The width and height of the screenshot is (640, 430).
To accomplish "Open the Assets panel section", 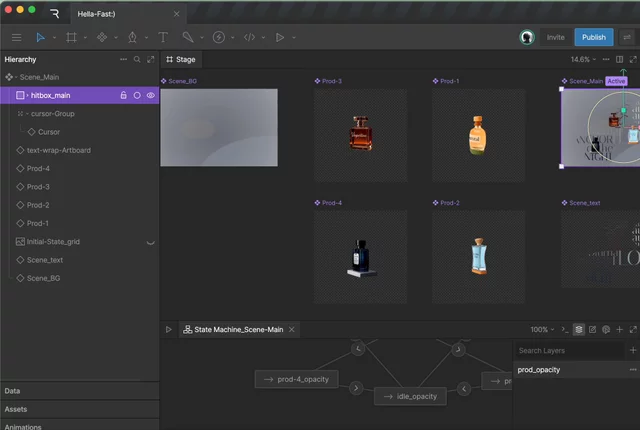I will (x=80, y=409).
